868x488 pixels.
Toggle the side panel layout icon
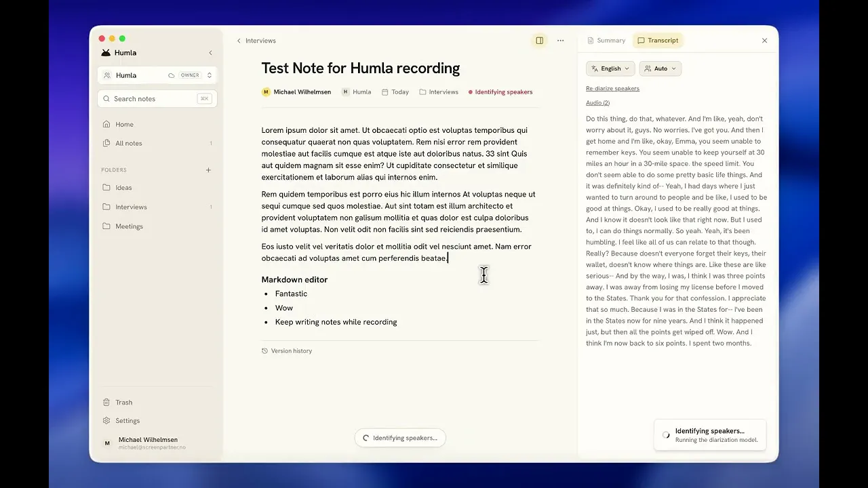(540, 41)
